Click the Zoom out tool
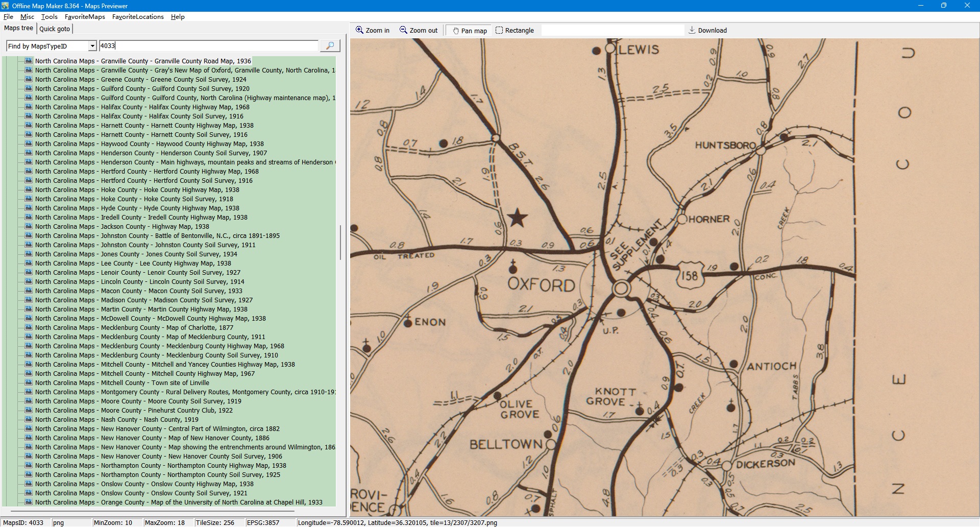 coord(419,31)
